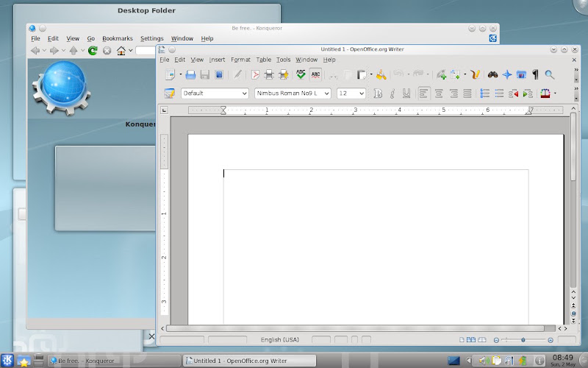Viewport: 588px width, 368px height.
Task: Toggle Bold formatting
Action: coord(378,93)
